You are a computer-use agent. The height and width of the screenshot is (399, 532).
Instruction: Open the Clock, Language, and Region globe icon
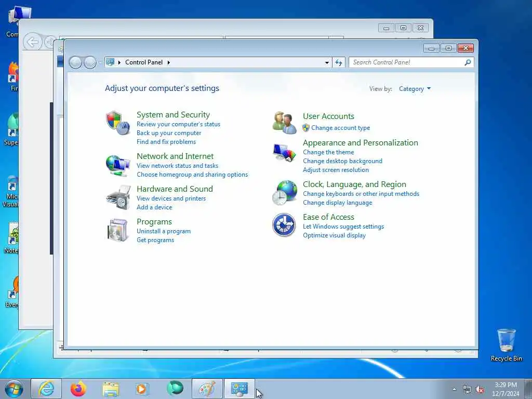[x=284, y=193]
